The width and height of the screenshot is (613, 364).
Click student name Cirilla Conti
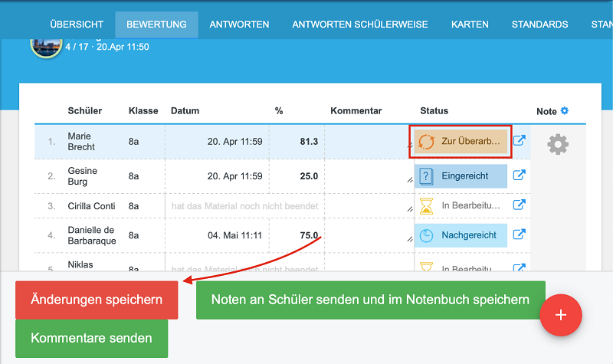tap(91, 206)
